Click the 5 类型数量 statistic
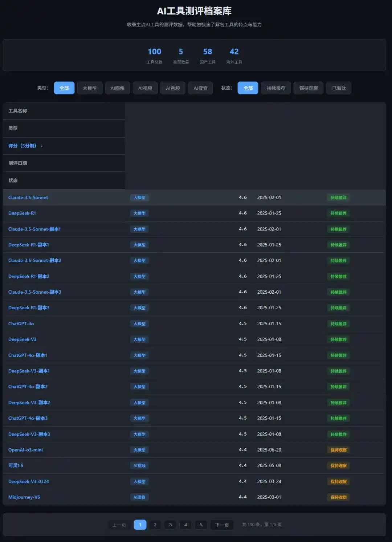 (x=181, y=56)
